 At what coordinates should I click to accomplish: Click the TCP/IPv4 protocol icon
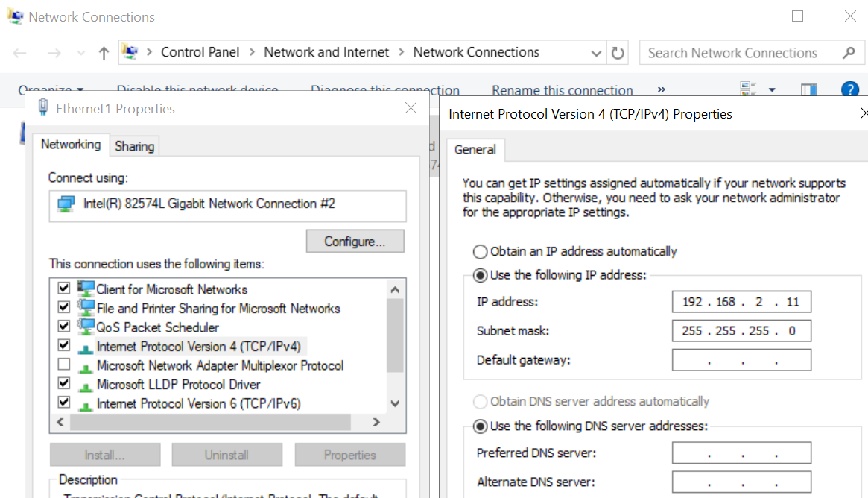click(x=85, y=348)
